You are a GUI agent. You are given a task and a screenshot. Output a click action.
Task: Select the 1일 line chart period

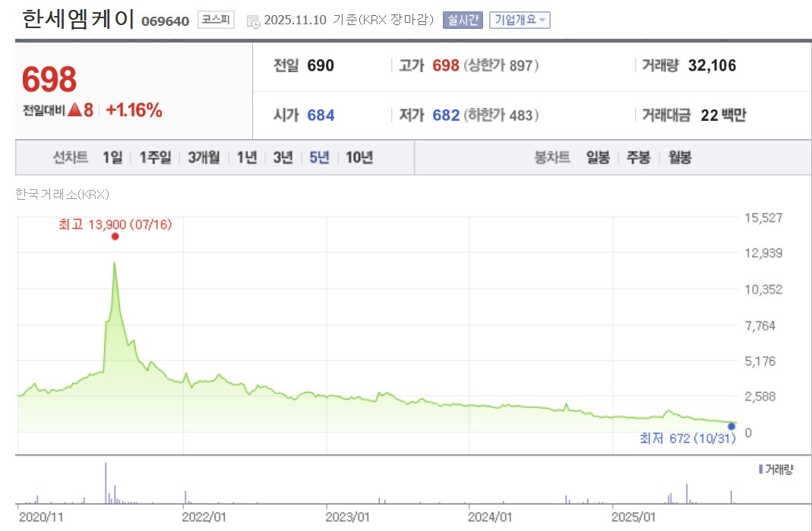[x=112, y=158]
